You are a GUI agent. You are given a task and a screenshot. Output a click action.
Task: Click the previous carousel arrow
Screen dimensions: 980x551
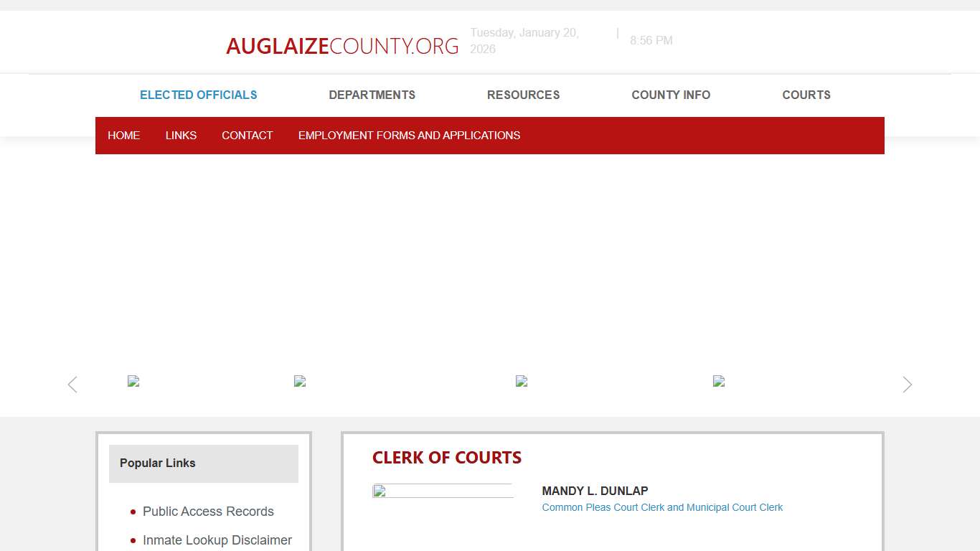point(72,385)
